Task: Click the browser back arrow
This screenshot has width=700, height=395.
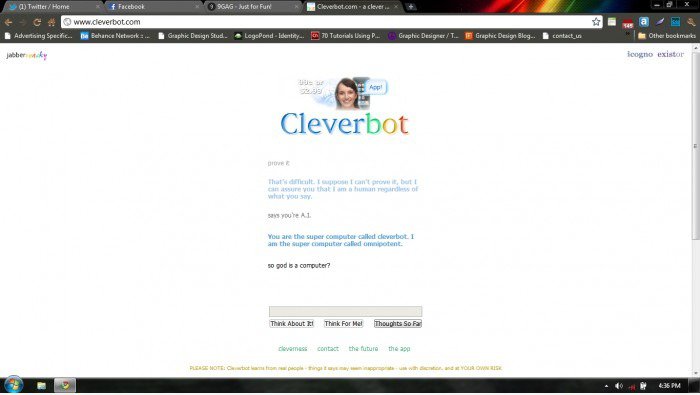Action: tap(8, 22)
